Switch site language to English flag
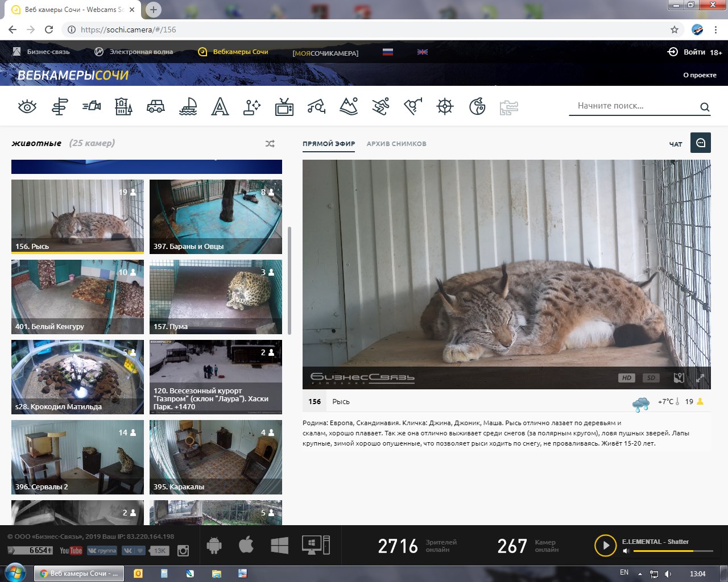The width and height of the screenshot is (728, 582). 423,52
